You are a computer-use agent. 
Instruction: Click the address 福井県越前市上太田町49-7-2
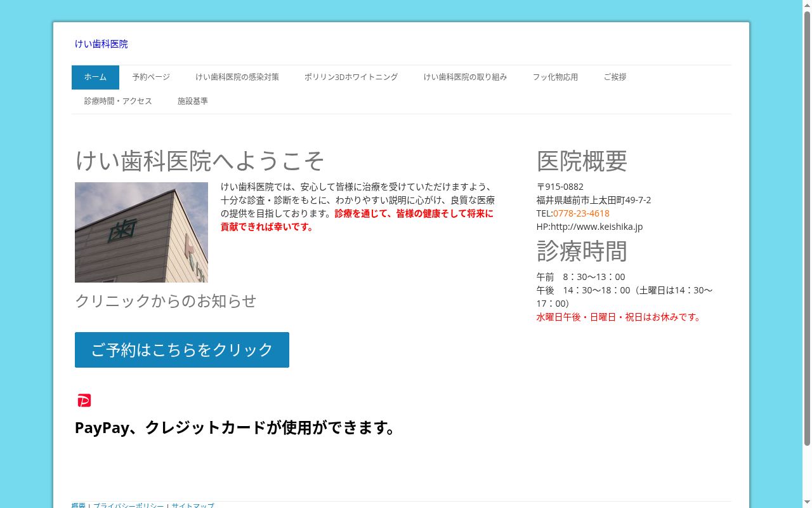(594, 200)
